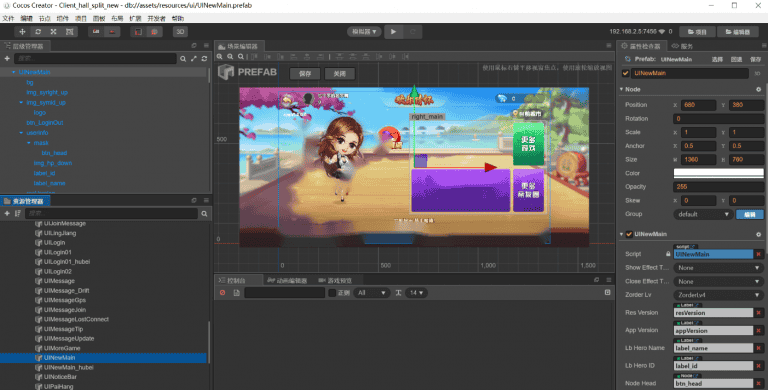Select the scale transform tool
This screenshot has height=390, width=768.
(x=54, y=31)
